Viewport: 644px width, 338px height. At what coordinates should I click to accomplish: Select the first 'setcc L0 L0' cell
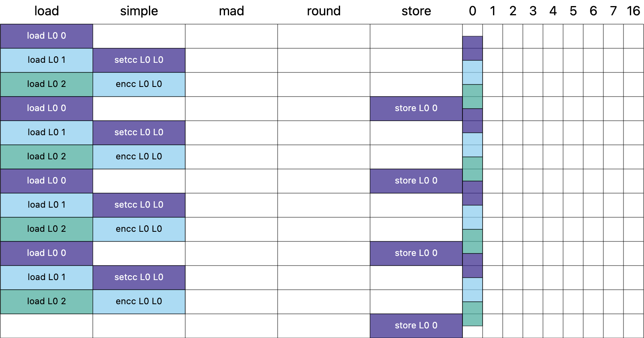[x=139, y=60]
